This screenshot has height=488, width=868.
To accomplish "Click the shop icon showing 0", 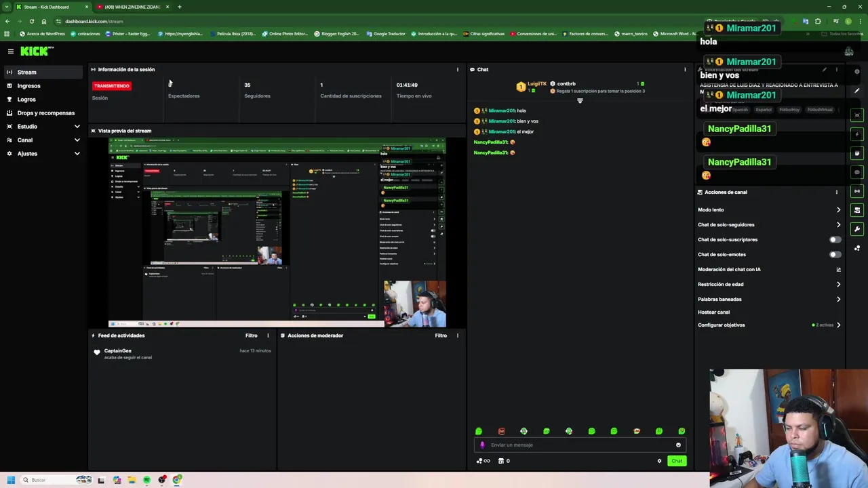I will tap(504, 461).
